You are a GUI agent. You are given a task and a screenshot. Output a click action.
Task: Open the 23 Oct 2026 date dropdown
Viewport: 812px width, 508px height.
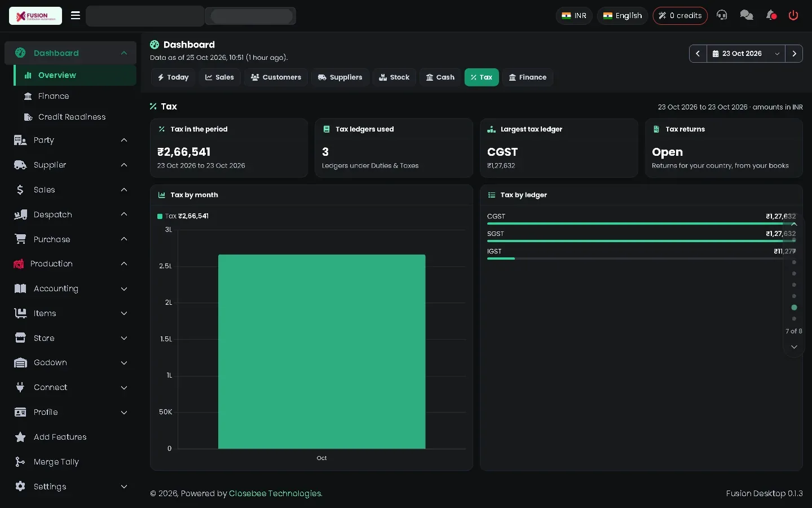746,54
